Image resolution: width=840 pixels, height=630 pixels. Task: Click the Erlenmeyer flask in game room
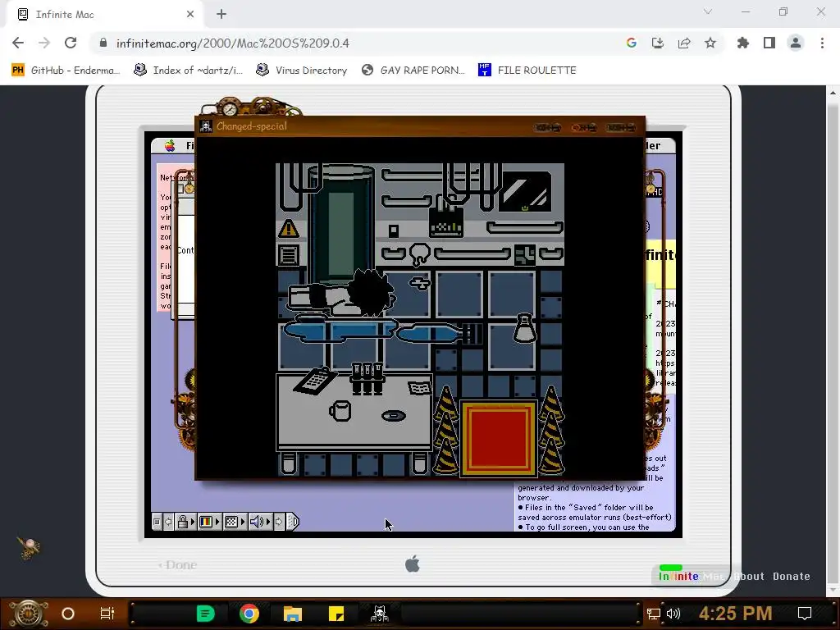click(524, 328)
